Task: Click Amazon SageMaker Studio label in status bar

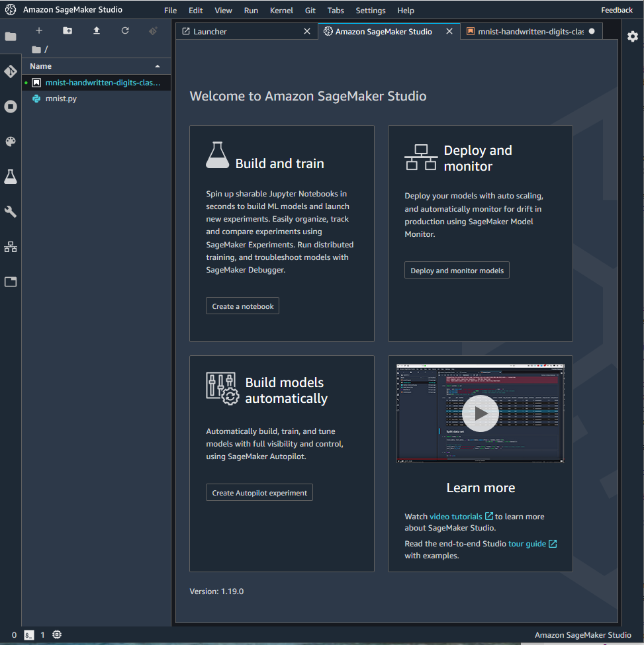Action: coord(582,634)
